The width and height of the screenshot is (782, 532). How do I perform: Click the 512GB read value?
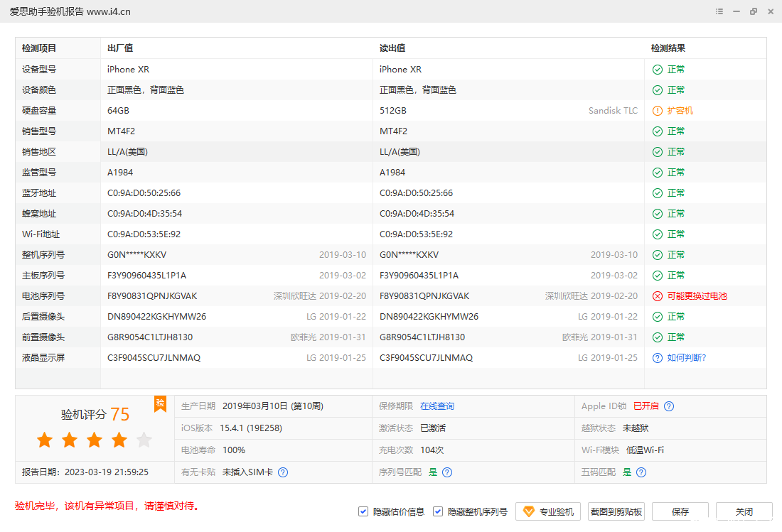pos(393,111)
